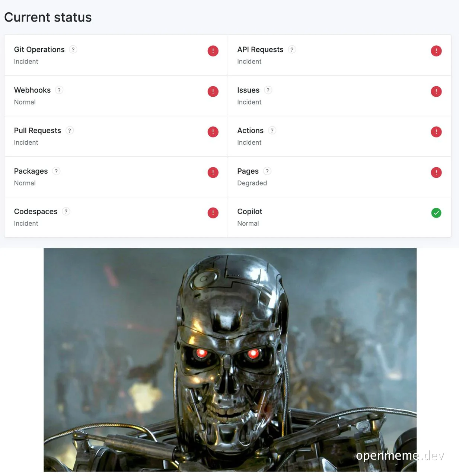Click the help icon beside Codespaces
459x476 pixels.
pyautogui.click(x=66, y=212)
